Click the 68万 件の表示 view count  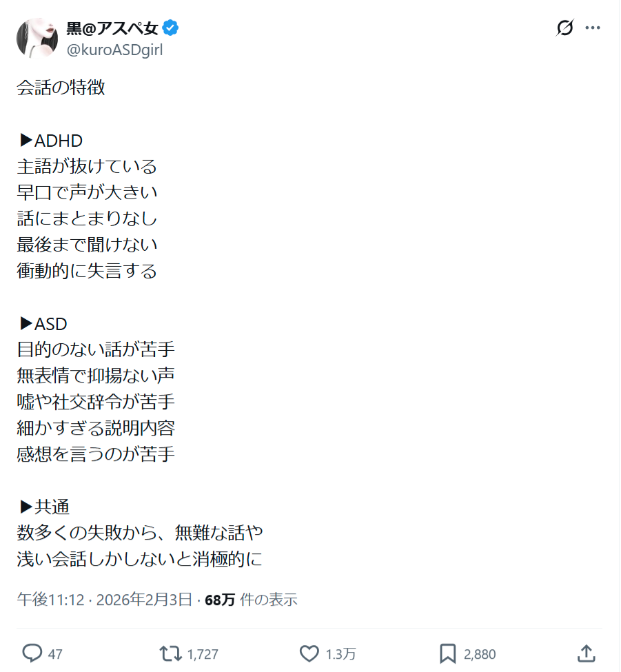251,600
